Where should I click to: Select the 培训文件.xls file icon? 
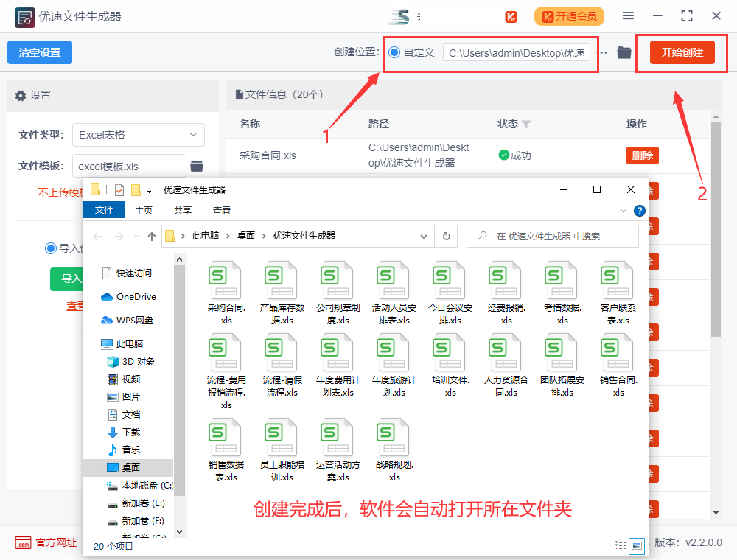[450, 352]
